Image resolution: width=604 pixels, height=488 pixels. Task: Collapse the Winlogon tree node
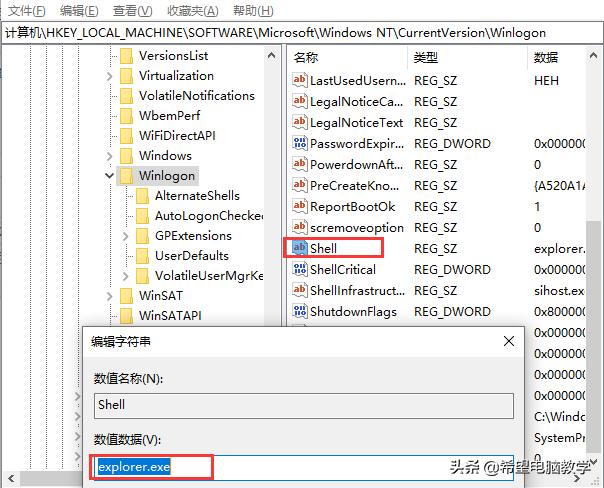109,176
